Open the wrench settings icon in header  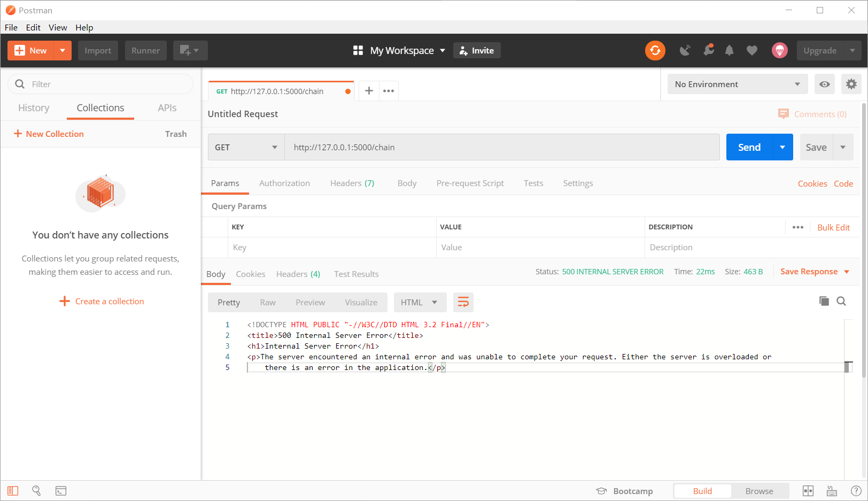point(708,50)
